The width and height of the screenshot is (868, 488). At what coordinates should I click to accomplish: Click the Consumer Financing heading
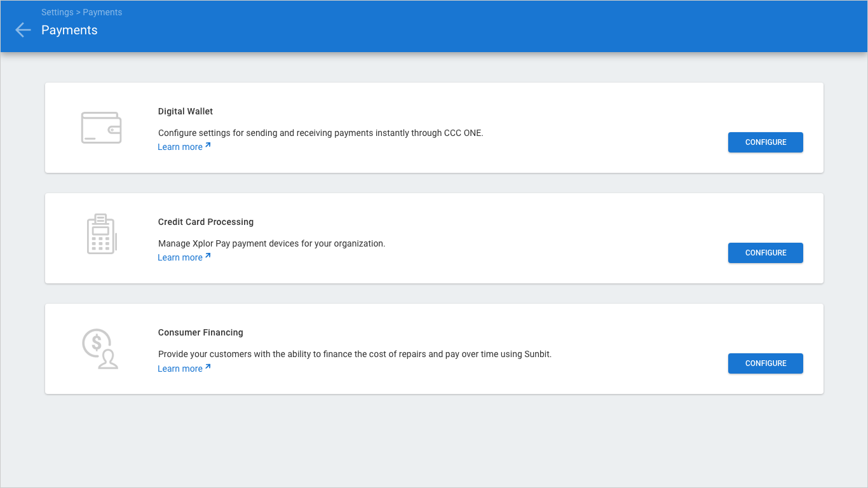click(x=201, y=332)
